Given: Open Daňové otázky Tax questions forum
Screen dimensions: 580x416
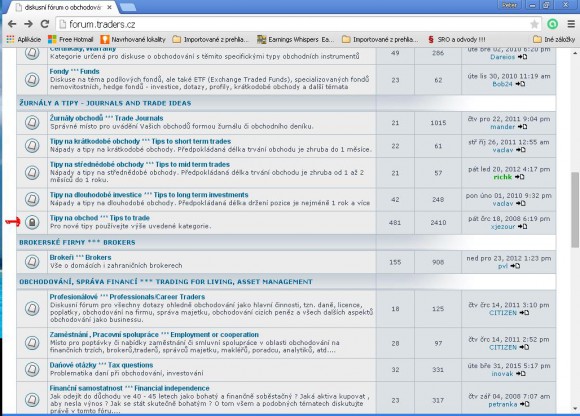Looking at the screenshot, I should click(101, 365).
